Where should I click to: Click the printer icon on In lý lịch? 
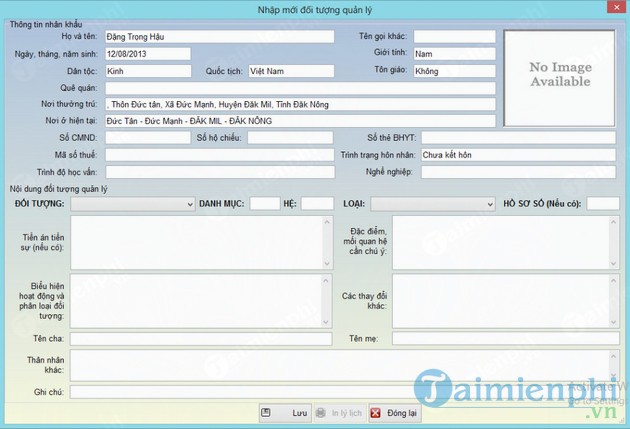pyautogui.click(x=321, y=413)
